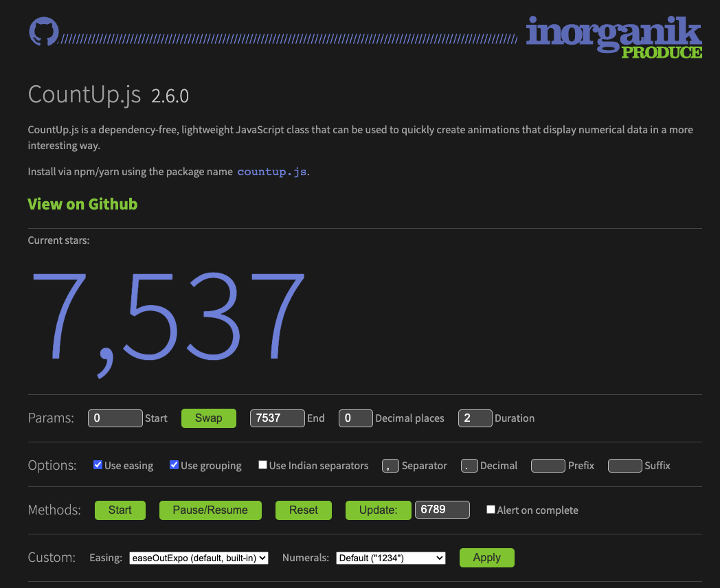The width and height of the screenshot is (720, 588).
Task: Click the Pause/Resume button
Action: coord(210,510)
